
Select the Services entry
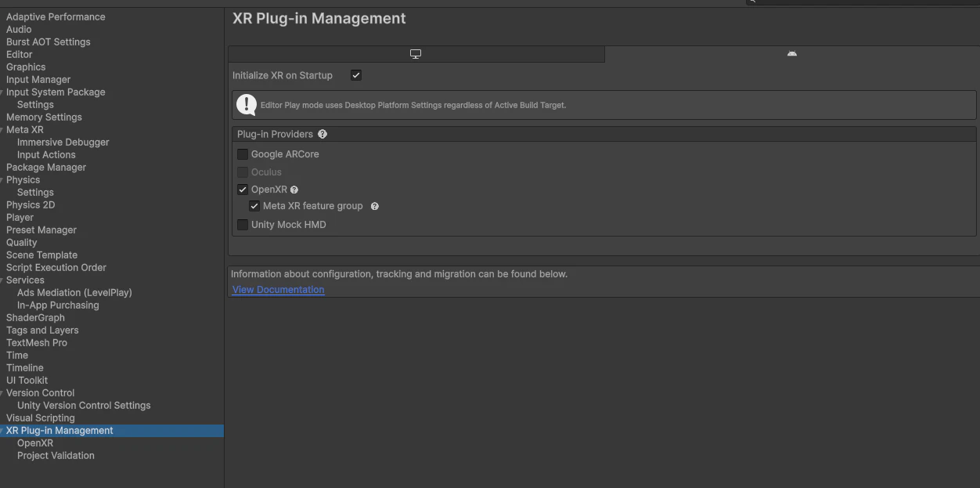pyautogui.click(x=25, y=280)
